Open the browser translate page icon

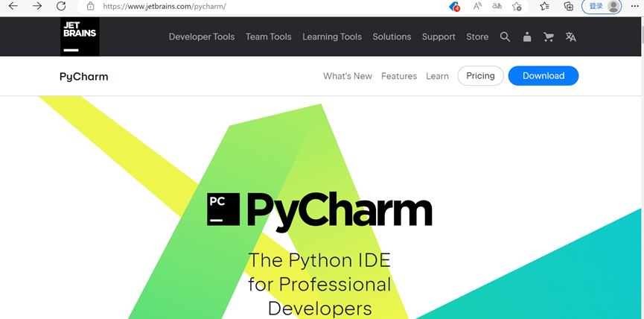(x=497, y=6)
